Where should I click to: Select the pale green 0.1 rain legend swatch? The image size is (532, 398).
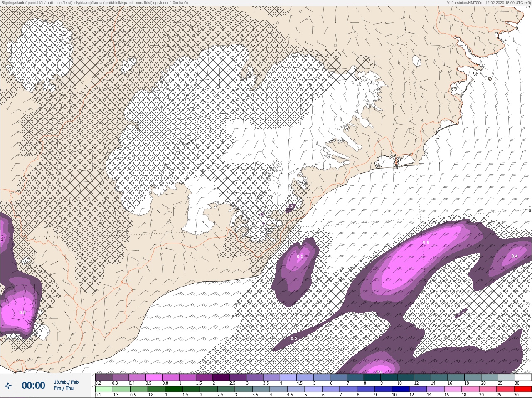click(x=104, y=389)
